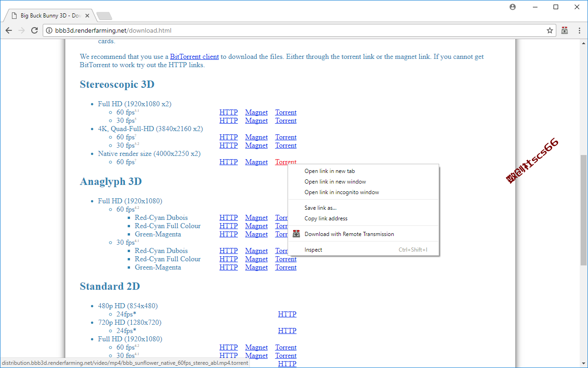Click the Anaglyph 3D heading
Viewport: 588px width, 368px height.
click(111, 182)
